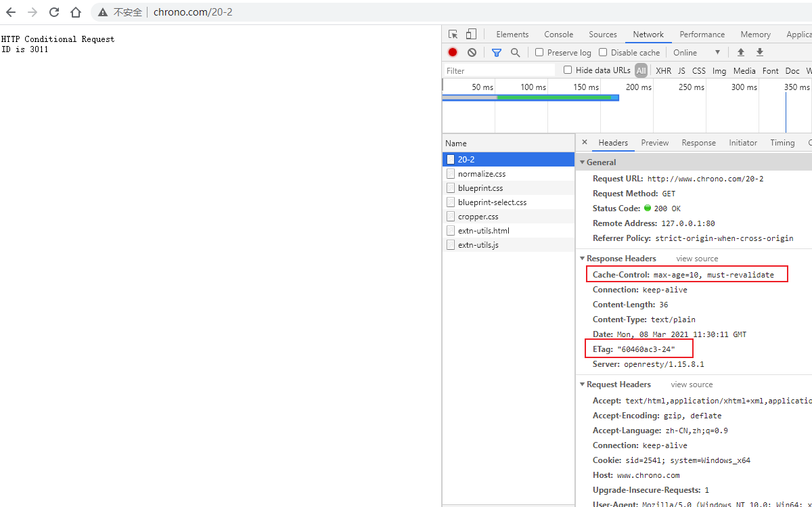Screen dimensions: 812x507
Task: Open the Preview tab of request
Action: click(654, 143)
